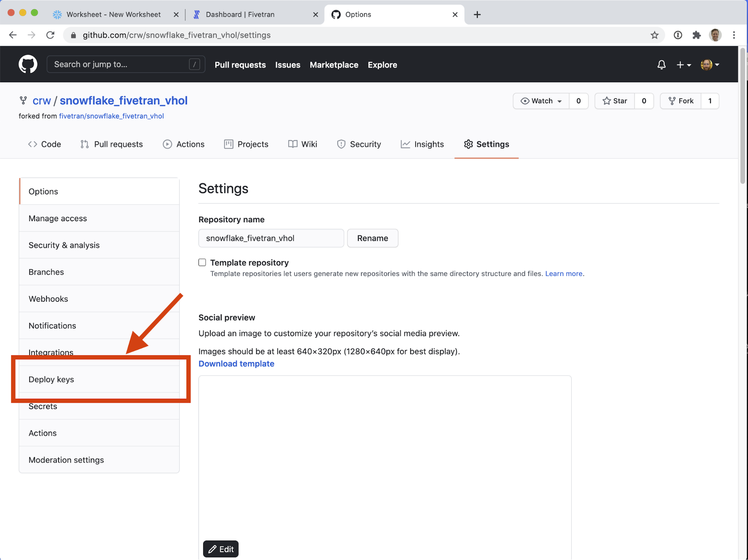Open the notifications bell icon
Viewport: 748px width, 560px height.
661,65
